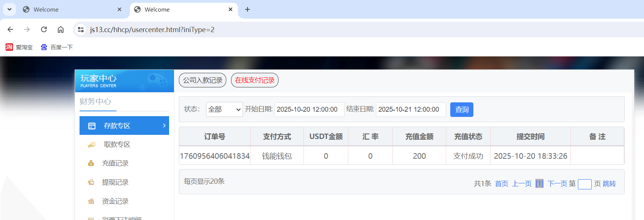Screen dimensions: 644x220
Task: Click the 开始日期 date field
Action: coord(309,109)
